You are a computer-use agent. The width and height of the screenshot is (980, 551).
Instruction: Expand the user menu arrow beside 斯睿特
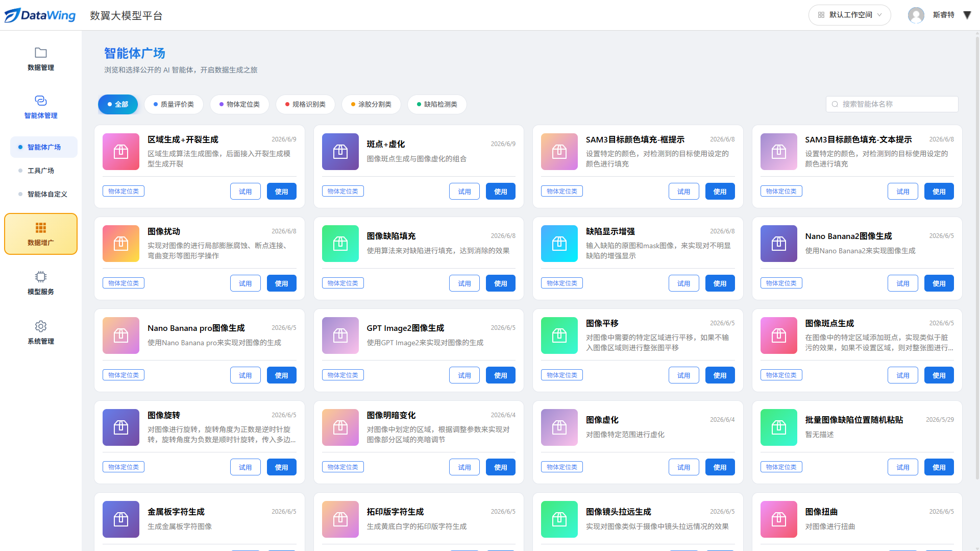point(967,15)
